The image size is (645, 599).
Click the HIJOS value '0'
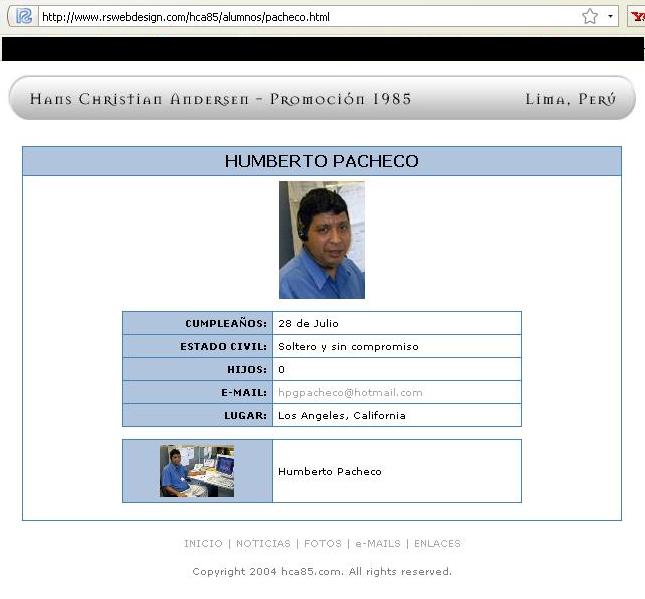pos(281,369)
